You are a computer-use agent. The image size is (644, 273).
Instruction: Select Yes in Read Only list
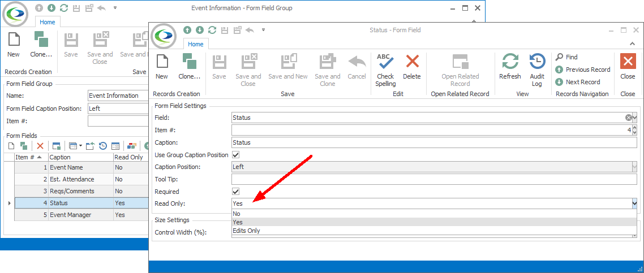pos(434,222)
